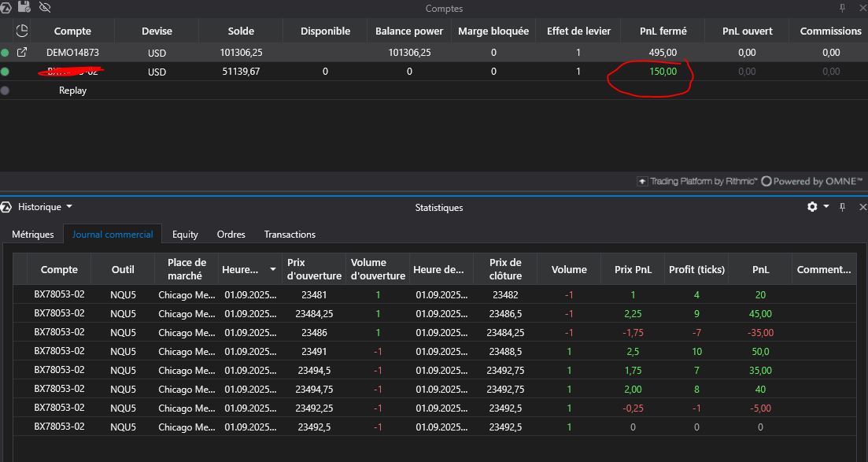Viewport: 868px width, 462px height.
Task: Pin the Statistiques panel
Action: [842, 207]
